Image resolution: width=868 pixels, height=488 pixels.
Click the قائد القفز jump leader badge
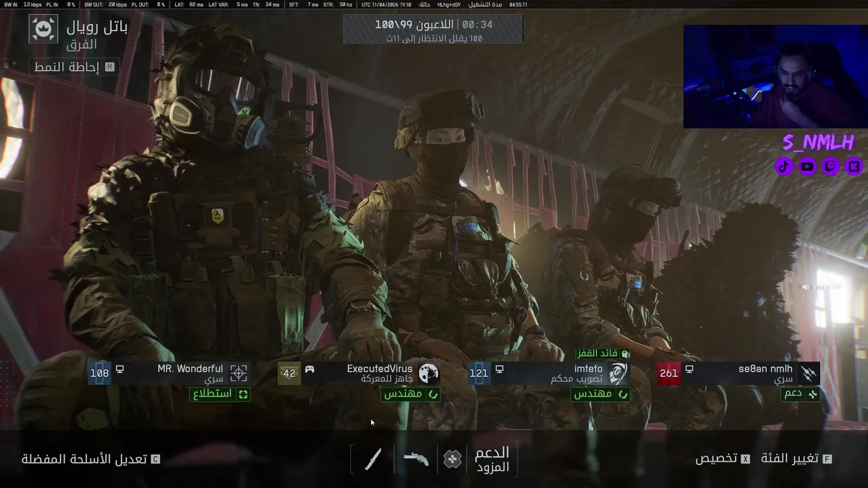[604, 354]
